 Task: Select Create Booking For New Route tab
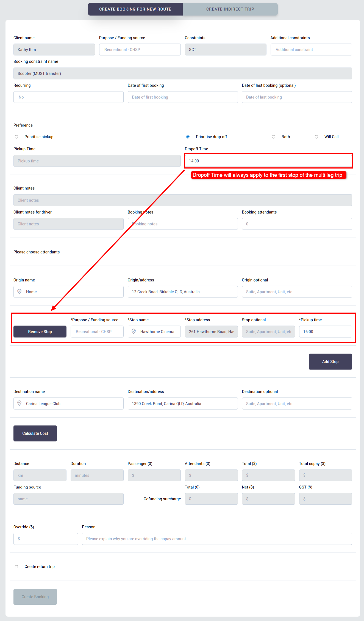point(135,9)
